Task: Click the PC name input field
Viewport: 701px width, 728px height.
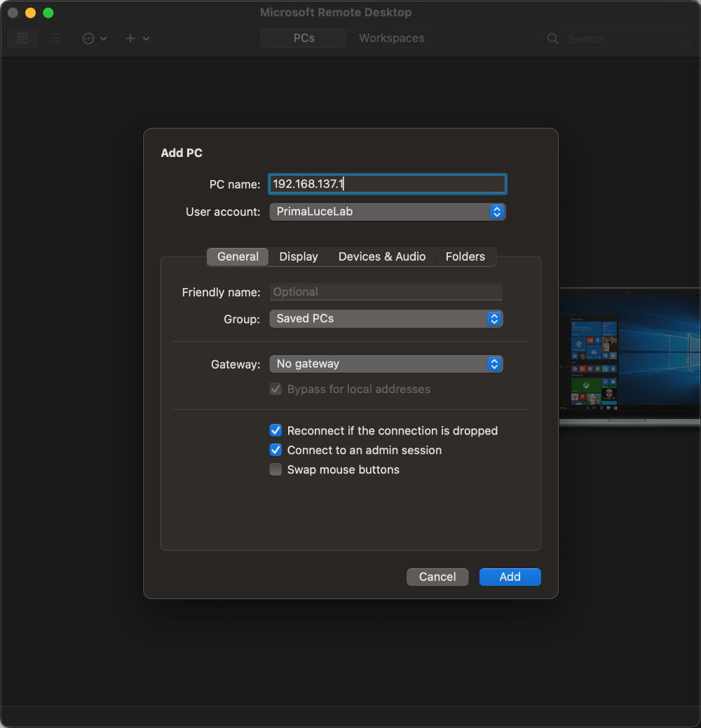Action: click(388, 184)
